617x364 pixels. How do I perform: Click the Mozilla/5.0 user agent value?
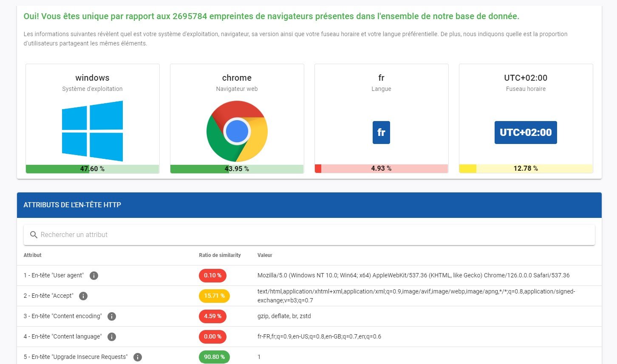[x=413, y=276]
